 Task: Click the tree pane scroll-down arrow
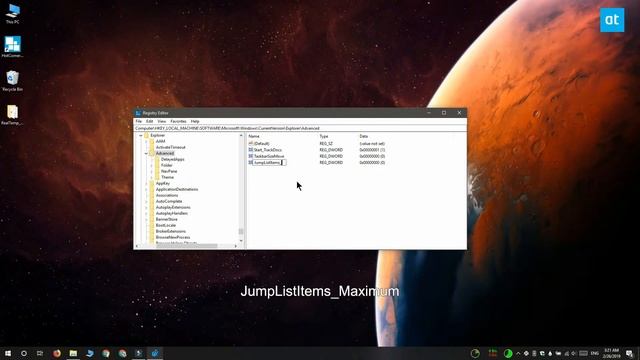coord(241,241)
